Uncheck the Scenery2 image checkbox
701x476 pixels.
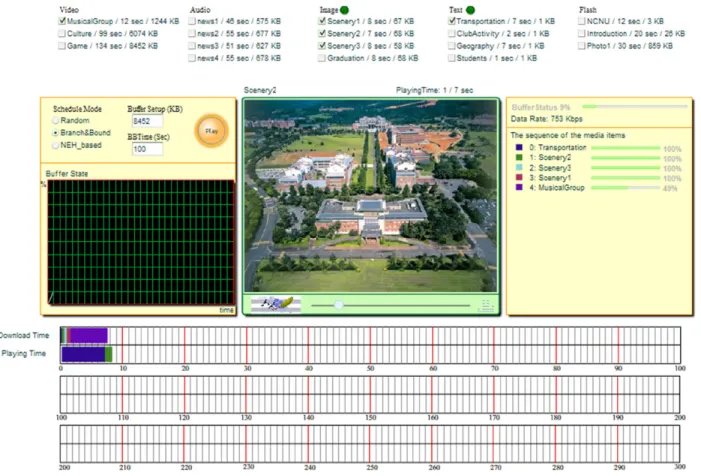click(321, 34)
